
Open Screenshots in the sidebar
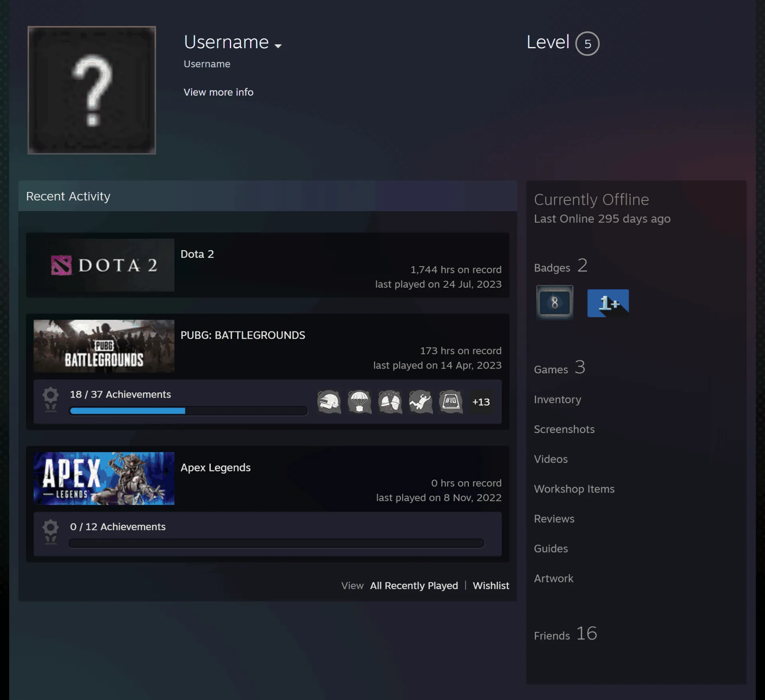pos(564,429)
